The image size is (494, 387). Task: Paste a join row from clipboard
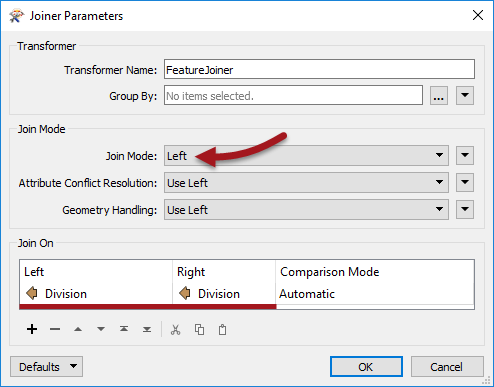pyautogui.click(x=222, y=330)
